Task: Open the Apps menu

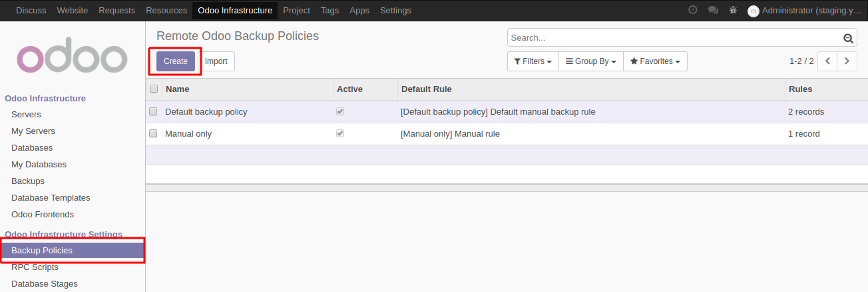Action: (x=359, y=10)
